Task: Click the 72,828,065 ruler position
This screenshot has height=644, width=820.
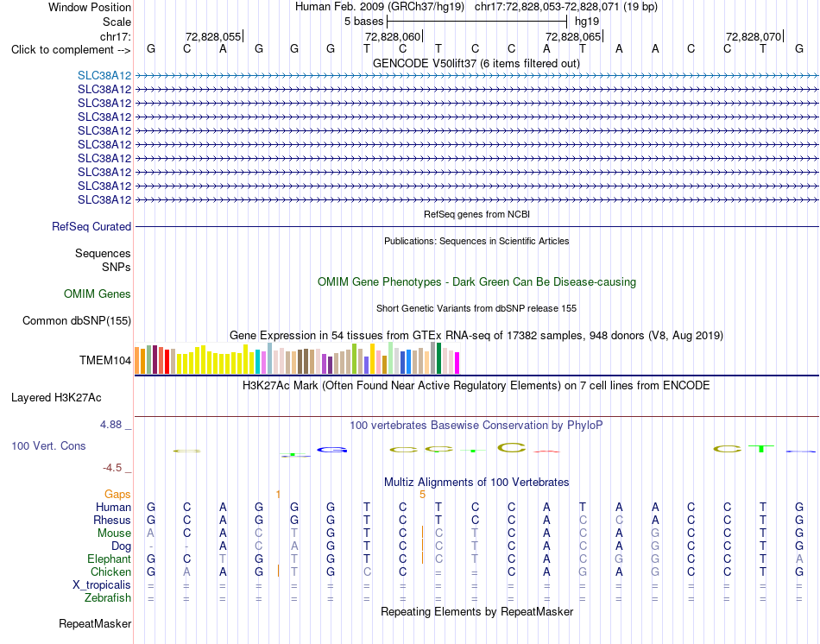Action: (x=573, y=36)
